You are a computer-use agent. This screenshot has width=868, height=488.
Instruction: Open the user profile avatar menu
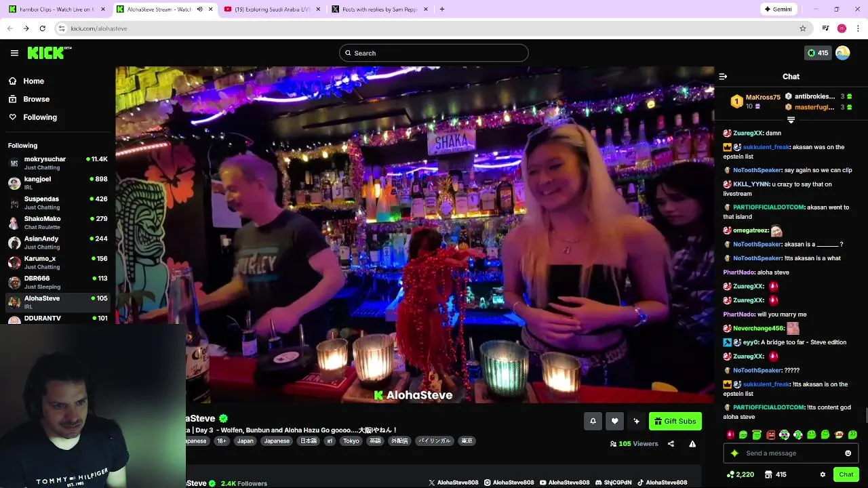coord(843,53)
